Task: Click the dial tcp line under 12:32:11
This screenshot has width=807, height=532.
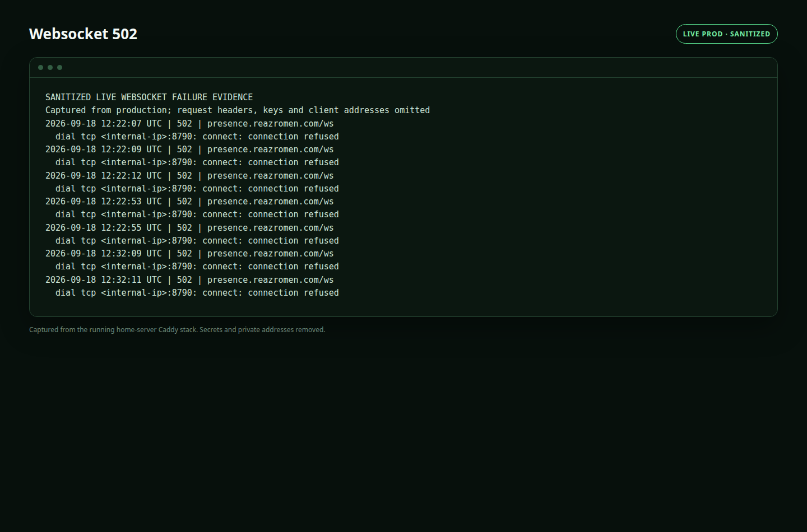Action: point(197,293)
